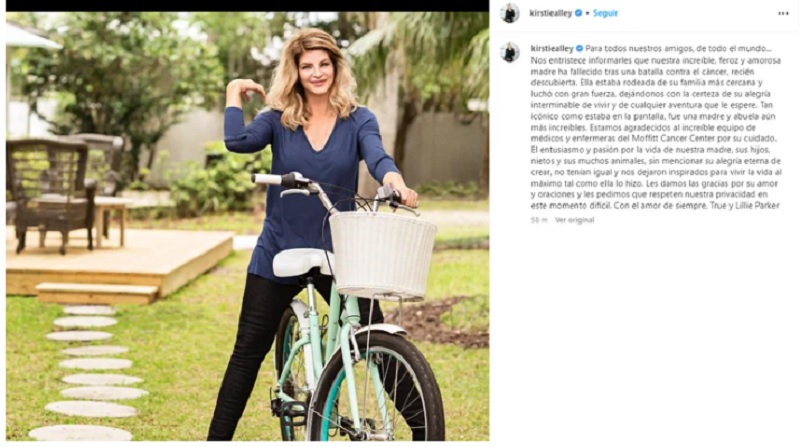Click the 58 m timestamp below the caption
This screenshot has width=800, height=447.
[x=539, y=220]
